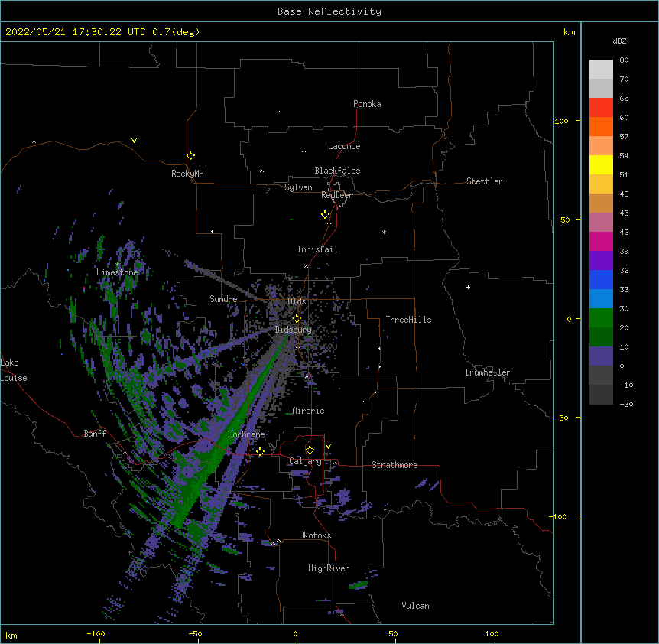Select the Sundre label
The image size is (659, 644).
[x=223, y=299]
